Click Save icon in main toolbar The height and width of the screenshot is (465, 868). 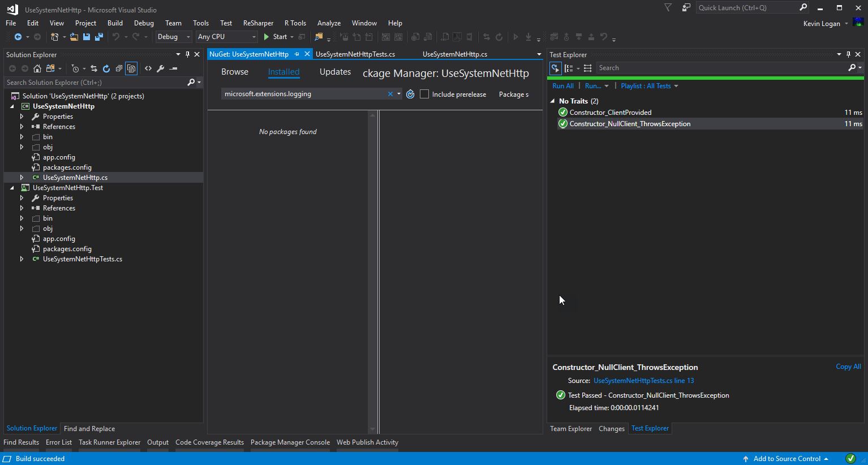pyautogui.click(x=87, y=37)
